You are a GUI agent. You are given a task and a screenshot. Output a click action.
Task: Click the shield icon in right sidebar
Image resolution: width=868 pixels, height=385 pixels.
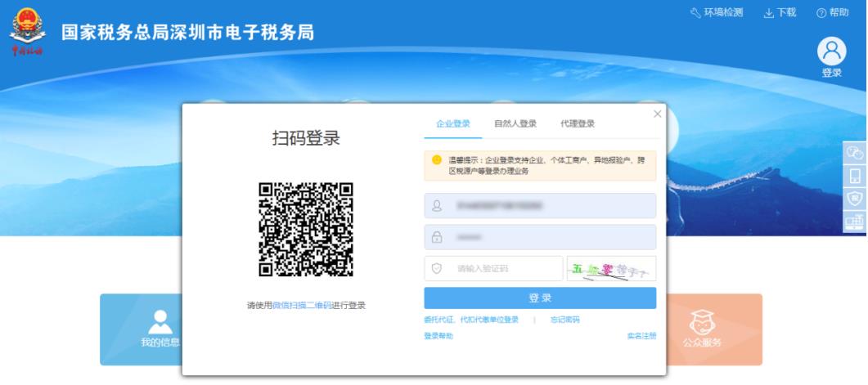856,198
